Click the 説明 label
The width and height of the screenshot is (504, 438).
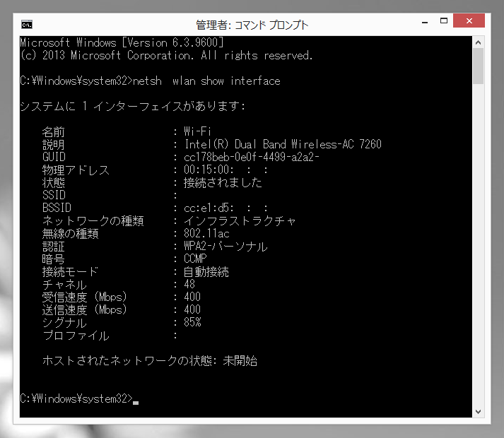tap(53, 145)
